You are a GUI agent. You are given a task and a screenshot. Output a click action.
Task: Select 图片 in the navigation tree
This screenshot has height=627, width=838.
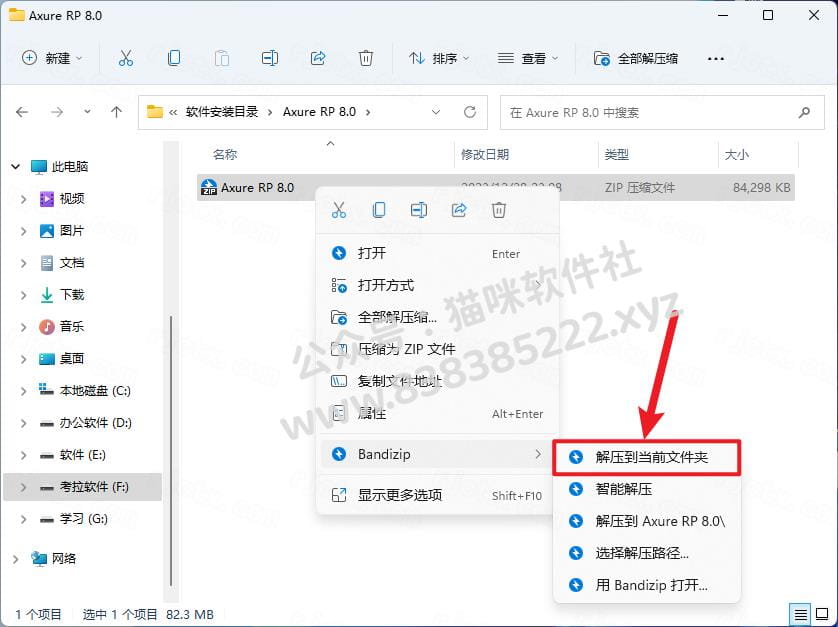click(x=72, y=231)
